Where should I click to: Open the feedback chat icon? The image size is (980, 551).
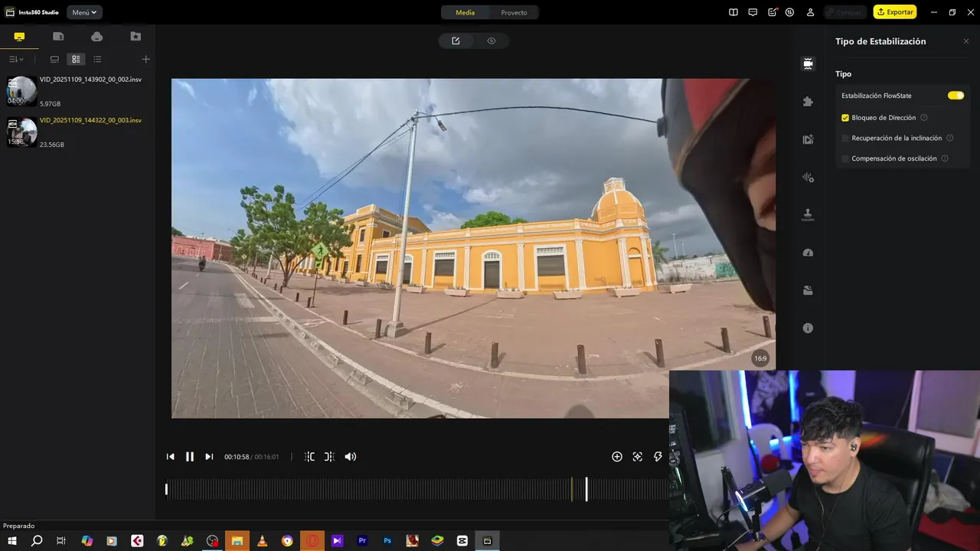[x=753, y=12]
